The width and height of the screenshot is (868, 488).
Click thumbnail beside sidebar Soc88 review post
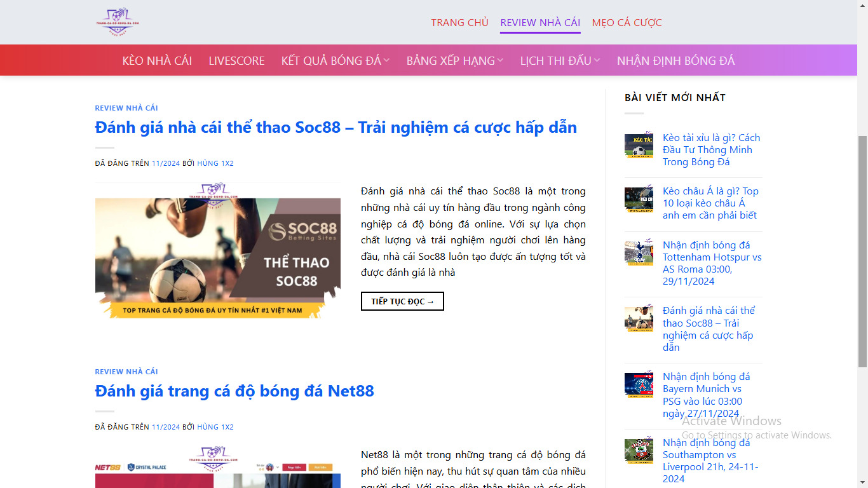coord(639,318)
